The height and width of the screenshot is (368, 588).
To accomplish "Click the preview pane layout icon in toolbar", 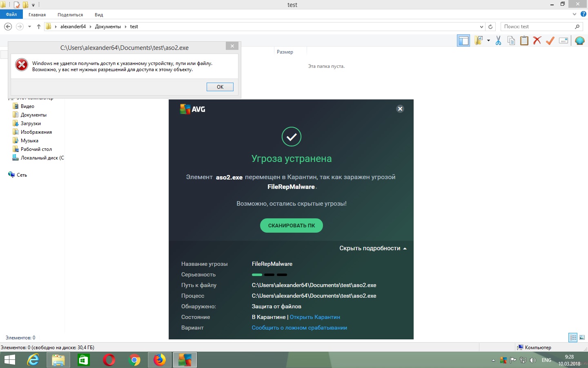I will tap(463, 40).
